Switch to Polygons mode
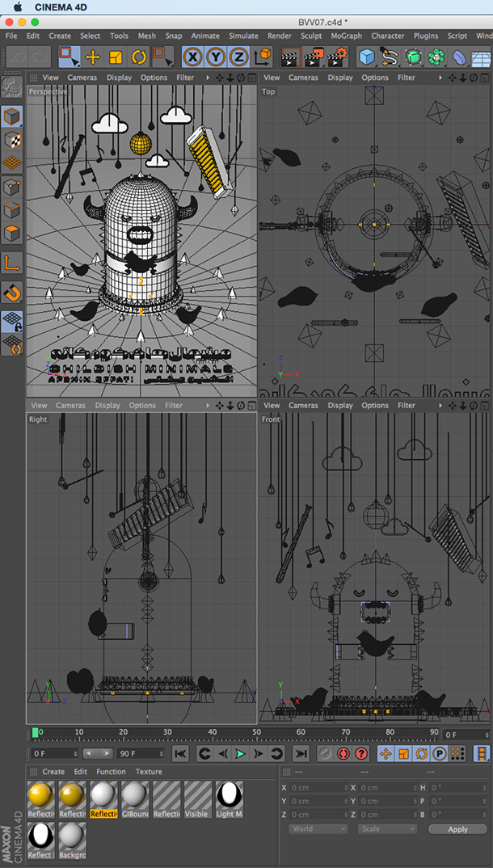Screen dimensions: 493x868 click(x=12, y=233)
